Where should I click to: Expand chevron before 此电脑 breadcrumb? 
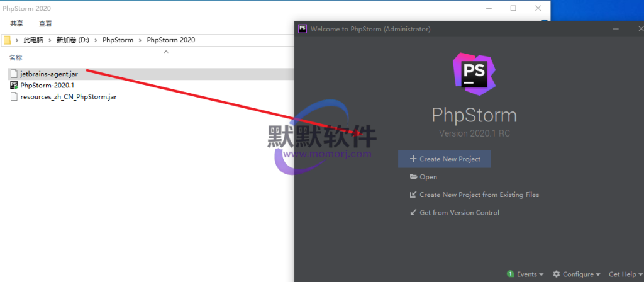17,40
